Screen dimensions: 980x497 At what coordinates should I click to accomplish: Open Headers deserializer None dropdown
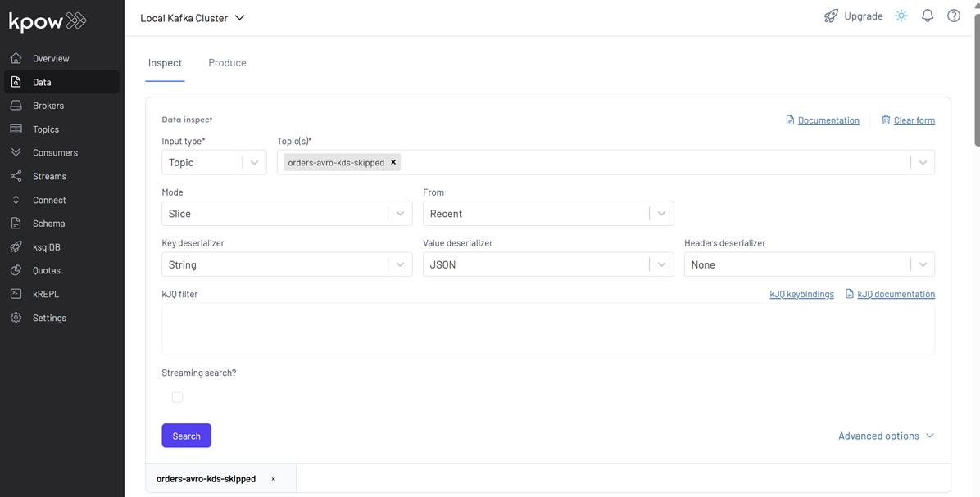(x=810, y=264)
